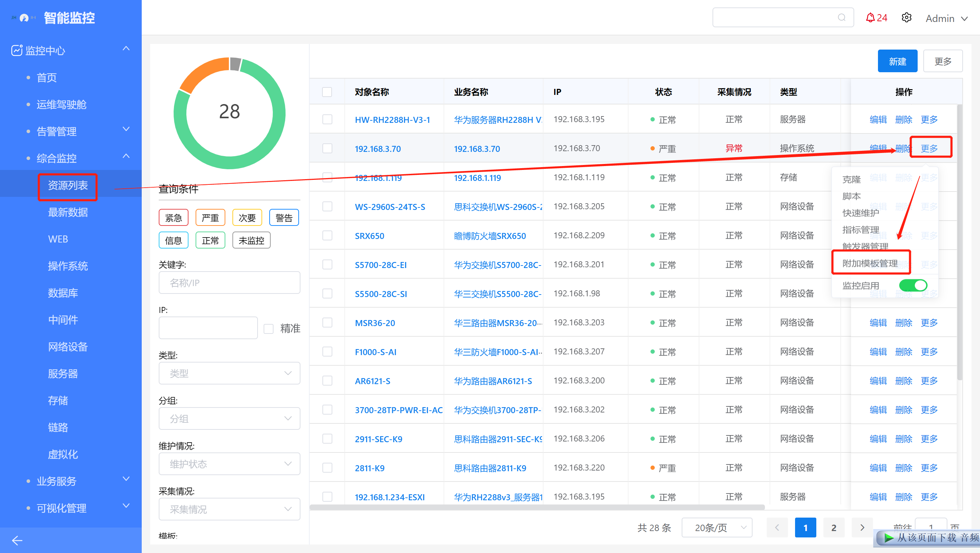Open 网络设备 in the sidebar
This screenshot has width=980, height=553.
coord(68,347)
